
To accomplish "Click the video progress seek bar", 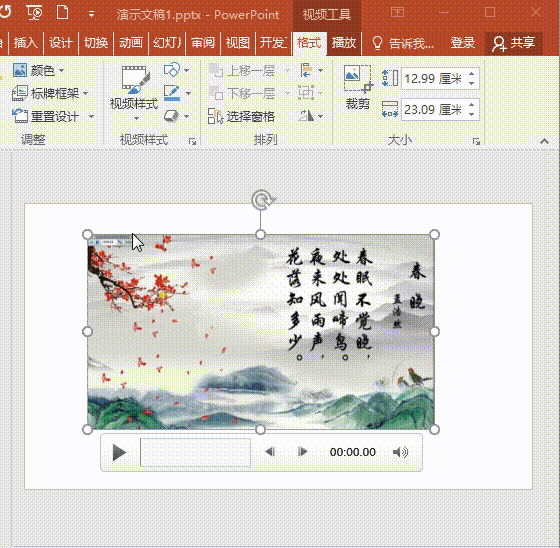I will pyautogui.click(x=195, y=452).
